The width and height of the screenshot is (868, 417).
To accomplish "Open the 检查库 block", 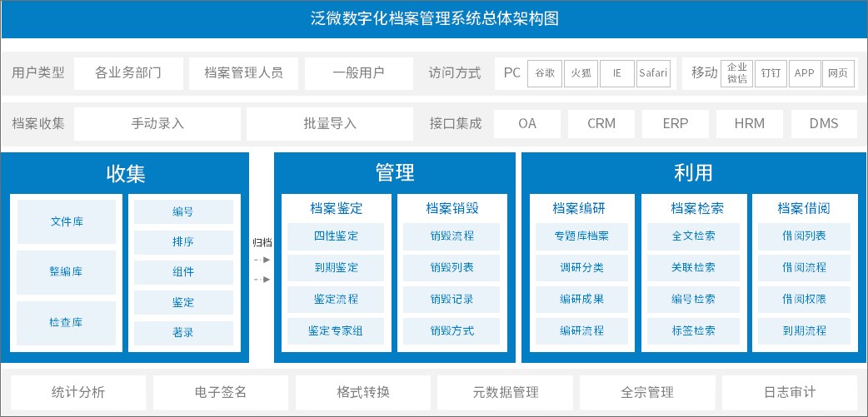I will point(67,322).
